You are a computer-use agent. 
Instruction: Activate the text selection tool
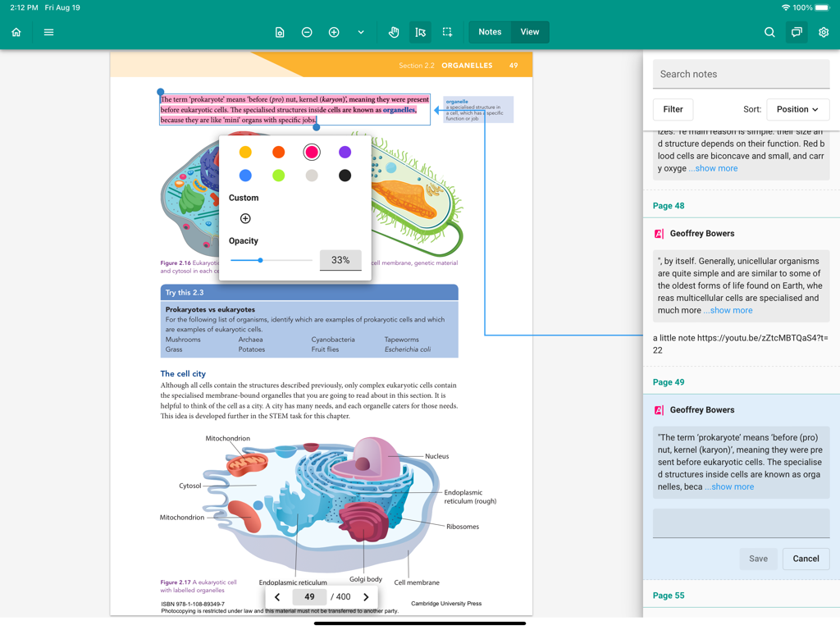click(420, 32)
